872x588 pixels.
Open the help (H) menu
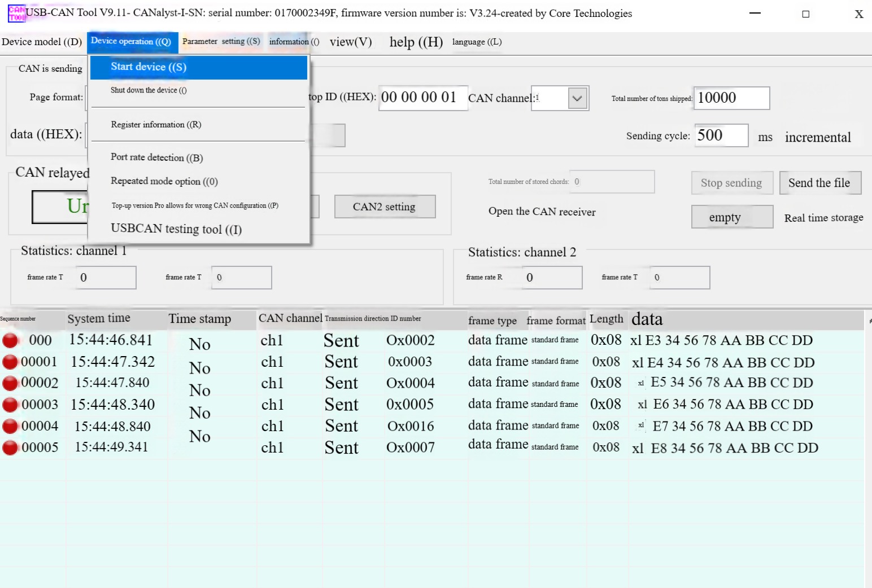416,42
